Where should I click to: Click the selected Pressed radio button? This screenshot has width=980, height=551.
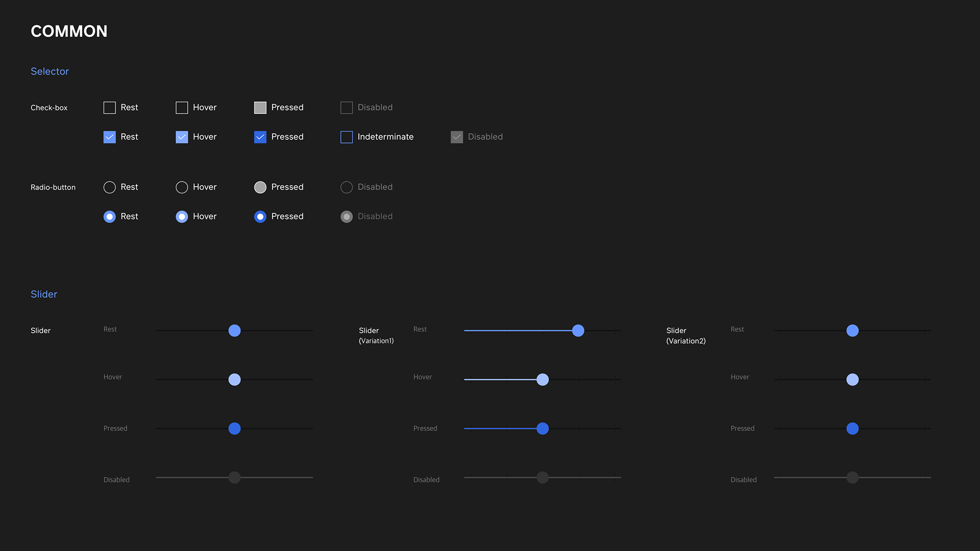coord(260,217)
